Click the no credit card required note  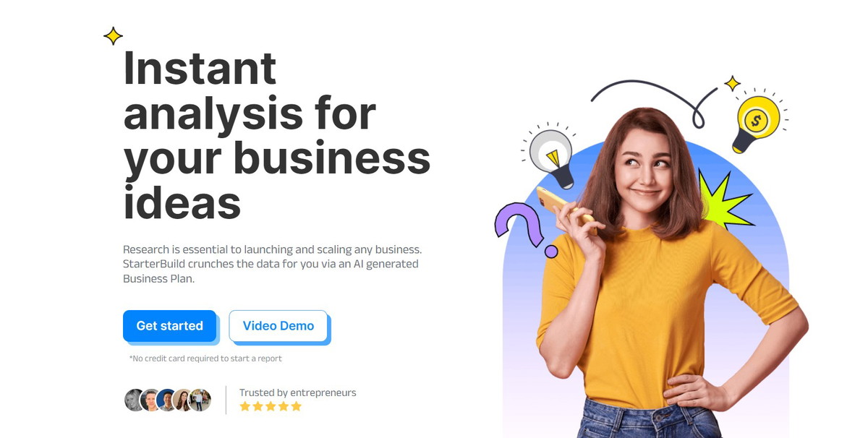tap(205, 358)
